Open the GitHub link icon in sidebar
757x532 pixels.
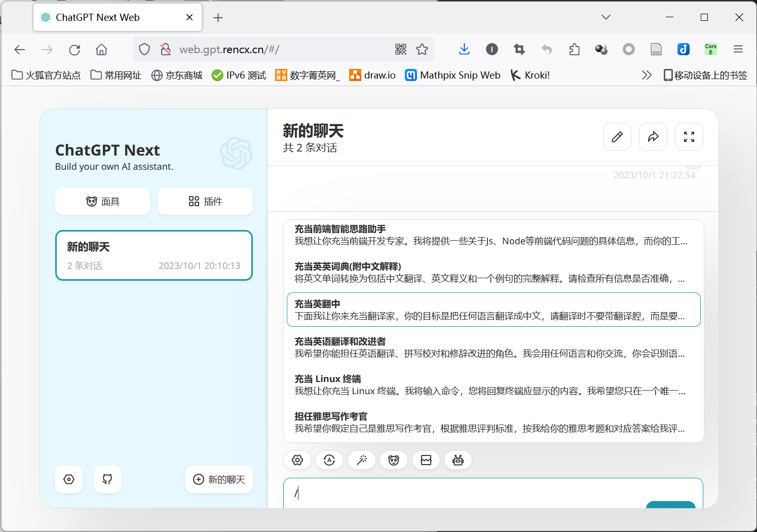point(107,479)
